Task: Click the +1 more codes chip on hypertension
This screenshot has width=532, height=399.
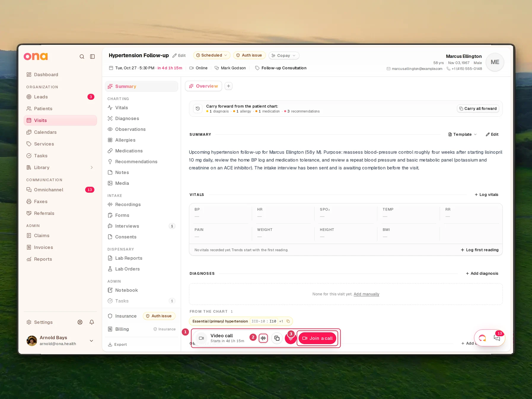Action: point(281,321)
